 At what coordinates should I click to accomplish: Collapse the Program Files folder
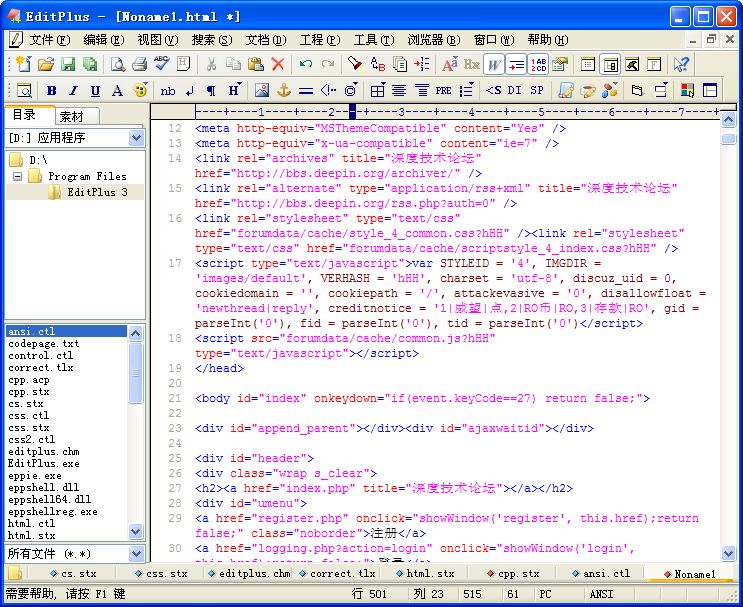coord(18,176)
